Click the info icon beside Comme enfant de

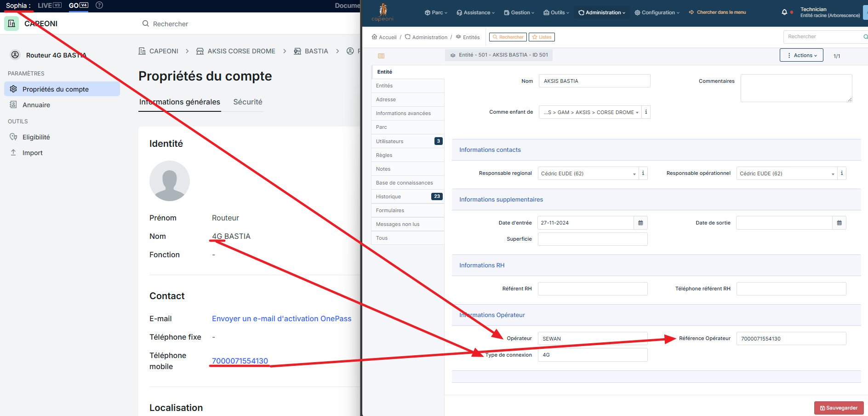[x=646, y=112]
